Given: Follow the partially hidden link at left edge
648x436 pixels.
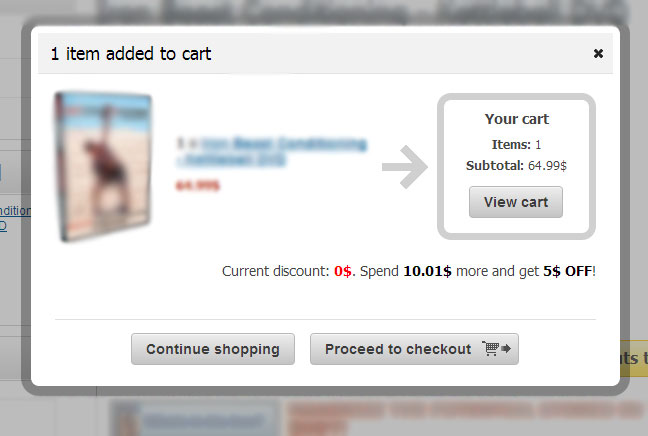Looking at the screenshot, I should [x=15, y=217].
